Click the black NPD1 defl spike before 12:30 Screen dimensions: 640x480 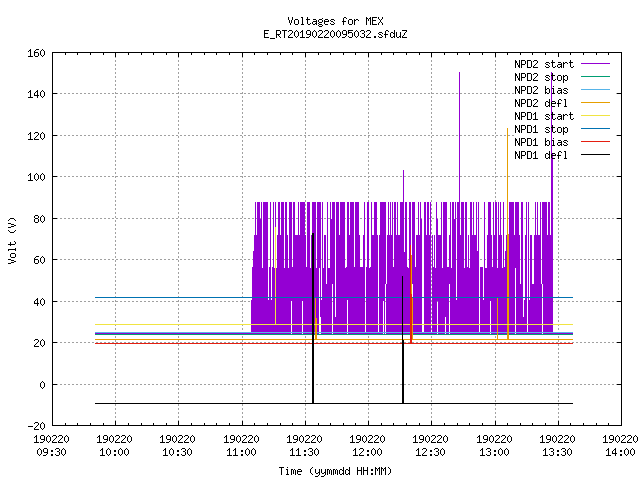(403, 340)
